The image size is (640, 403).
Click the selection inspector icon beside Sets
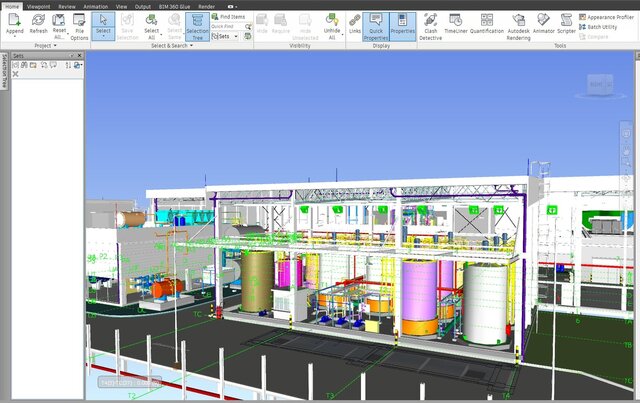click(x=247, y=36)
